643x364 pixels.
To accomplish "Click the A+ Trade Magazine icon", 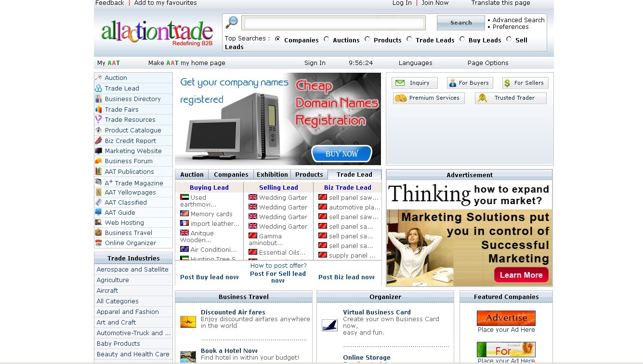I will (x=99, y=182).
